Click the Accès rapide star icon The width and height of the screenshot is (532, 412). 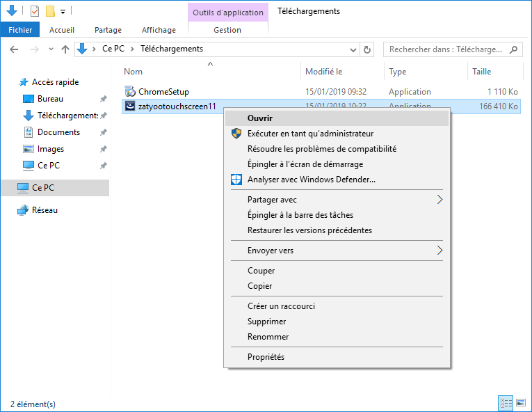point(24,82)
